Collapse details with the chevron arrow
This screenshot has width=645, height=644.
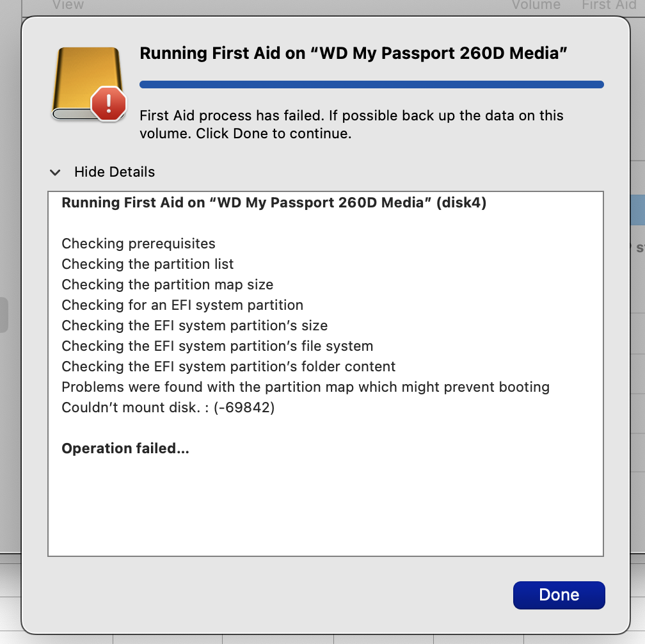[55, 172]
